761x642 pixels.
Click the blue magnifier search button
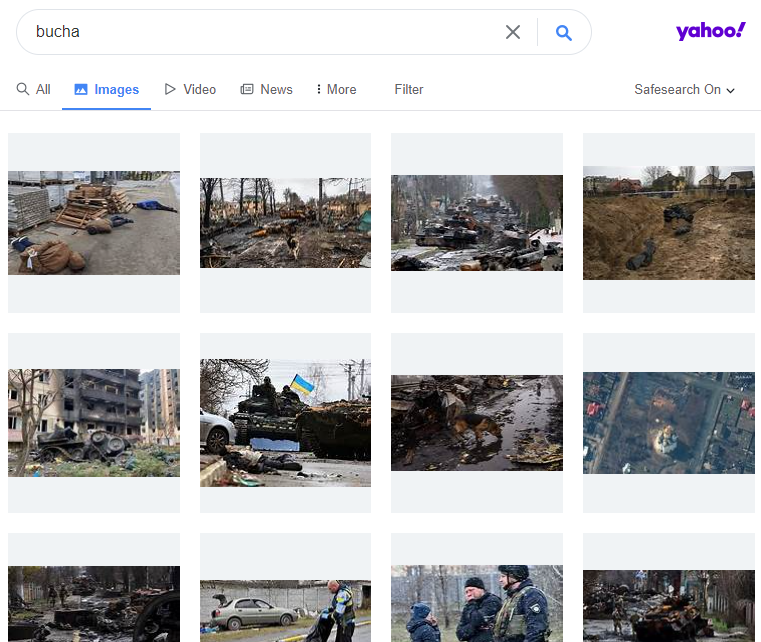564,32
